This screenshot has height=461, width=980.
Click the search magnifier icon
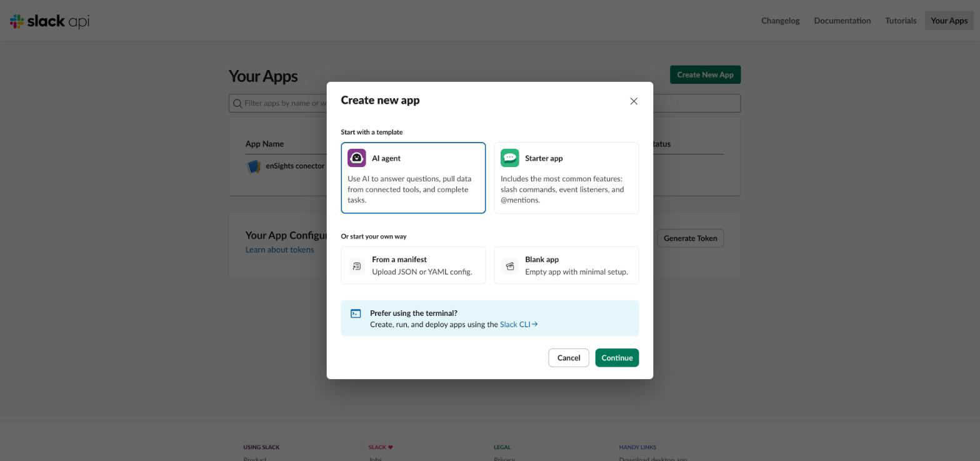click(237, 103)
